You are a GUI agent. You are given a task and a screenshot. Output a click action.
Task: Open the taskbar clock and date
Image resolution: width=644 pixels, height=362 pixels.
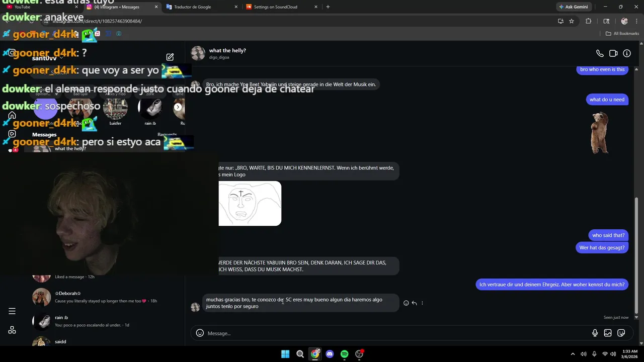[x=630, y=354]
